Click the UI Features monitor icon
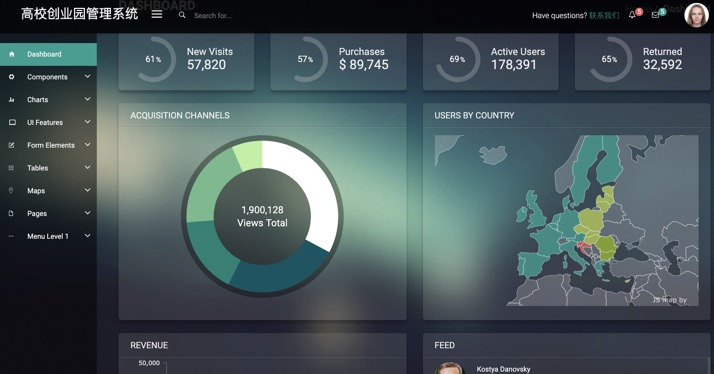 [x=12, y=123]
